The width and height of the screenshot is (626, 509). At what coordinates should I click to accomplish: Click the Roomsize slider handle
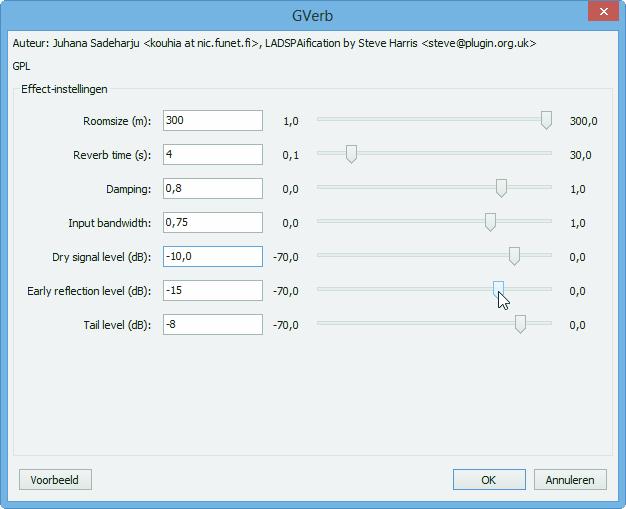click(546, 120)
